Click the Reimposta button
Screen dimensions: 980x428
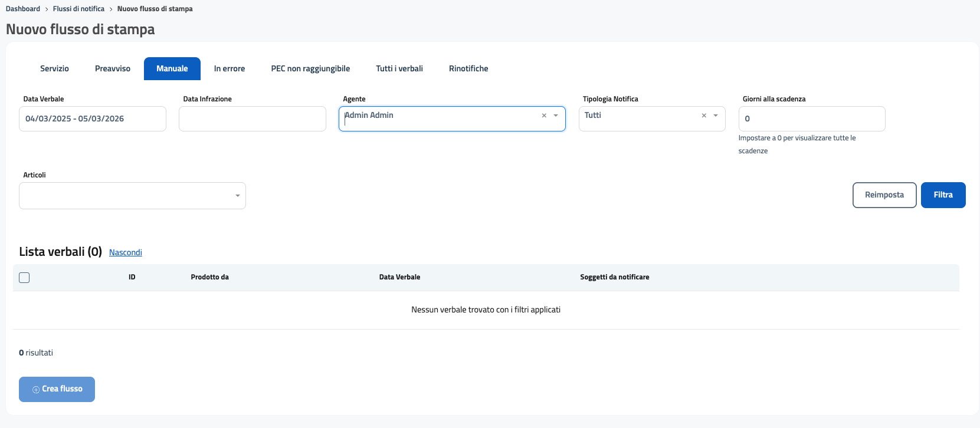point(884,195)
